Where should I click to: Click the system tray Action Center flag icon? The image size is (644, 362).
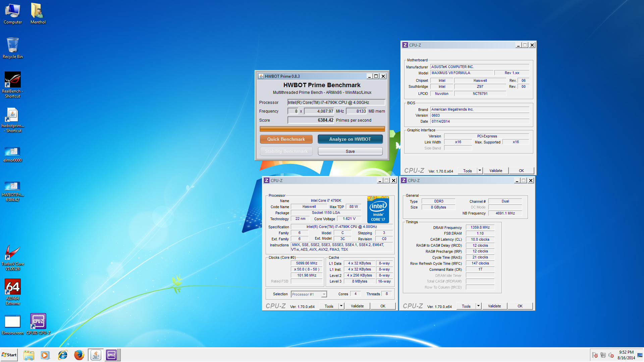[595, 355]
